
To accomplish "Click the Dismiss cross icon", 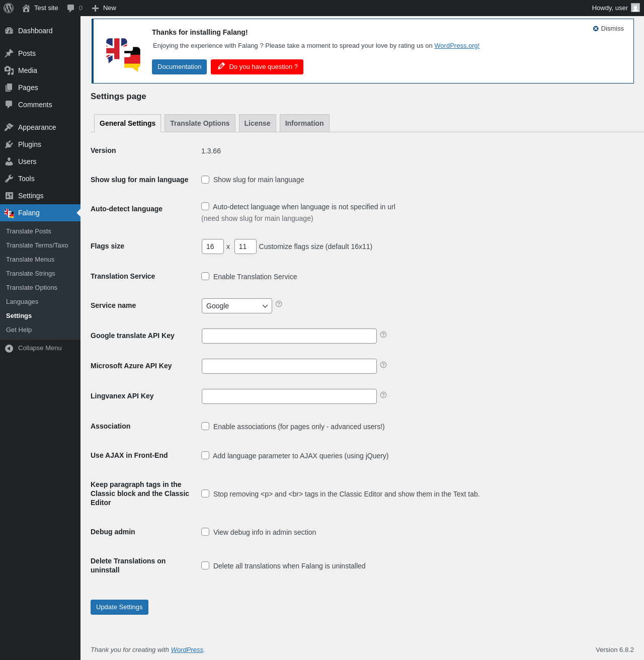I will [596, 29].
